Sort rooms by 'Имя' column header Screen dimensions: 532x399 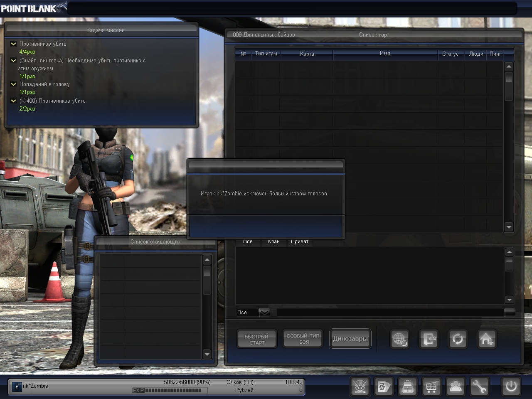(385, 54)
